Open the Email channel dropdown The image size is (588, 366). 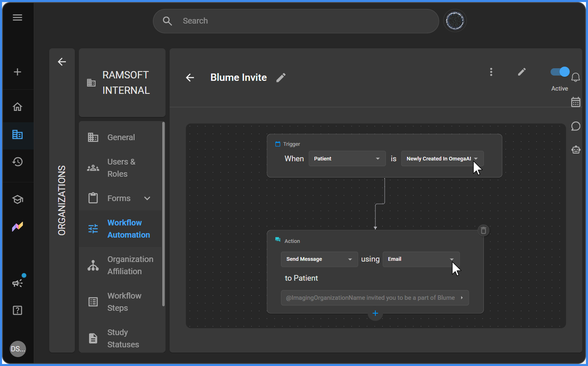click(x=421, y=259)
